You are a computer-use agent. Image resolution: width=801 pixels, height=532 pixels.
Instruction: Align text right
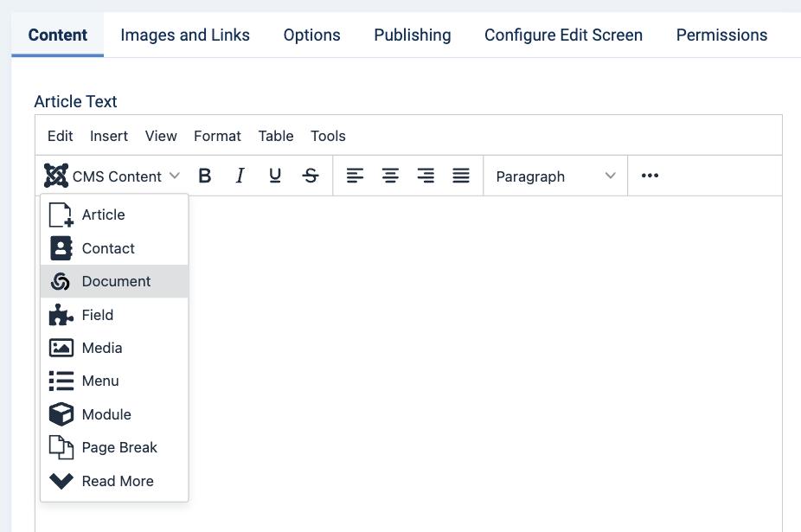click(426, 176)
